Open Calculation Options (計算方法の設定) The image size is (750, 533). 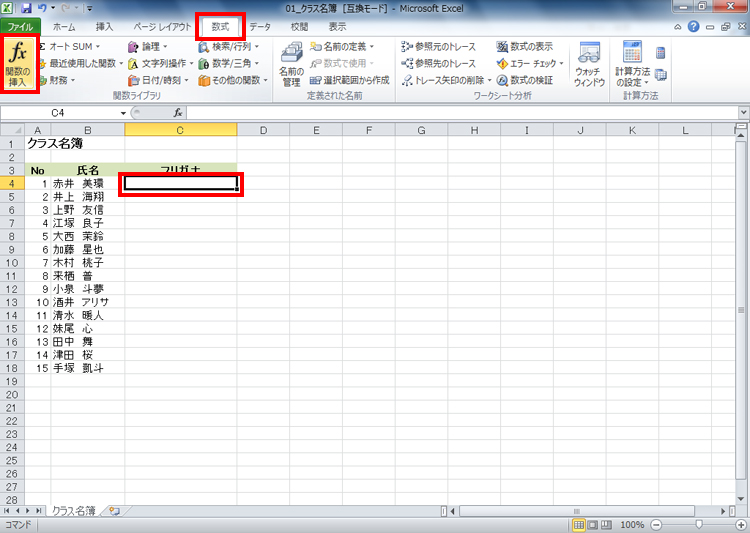pos(632,64)
